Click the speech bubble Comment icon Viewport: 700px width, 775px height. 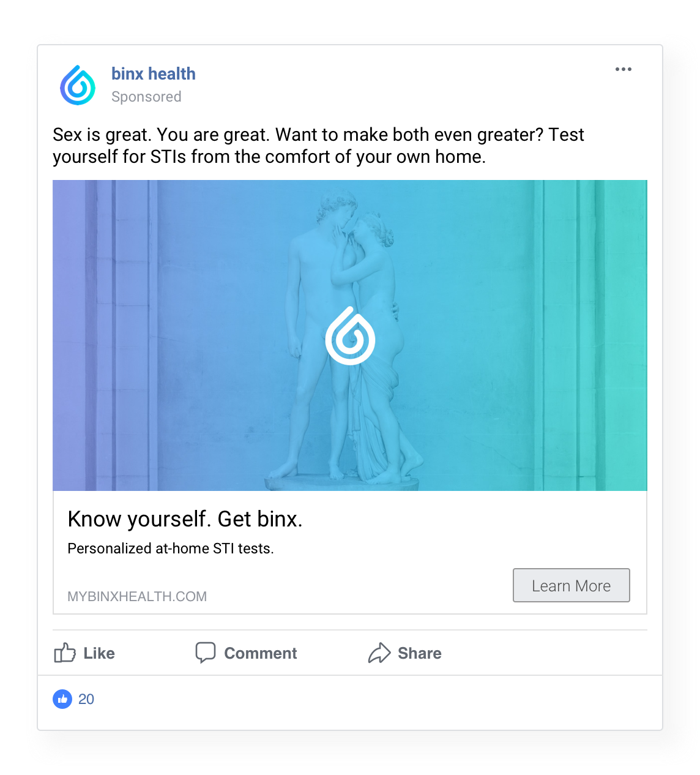[x=206, y=653]
